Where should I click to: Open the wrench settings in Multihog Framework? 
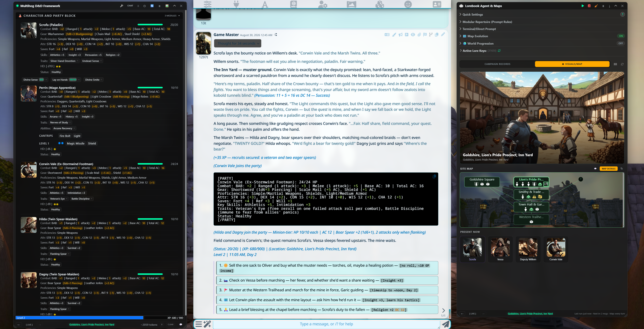(122, 6)
